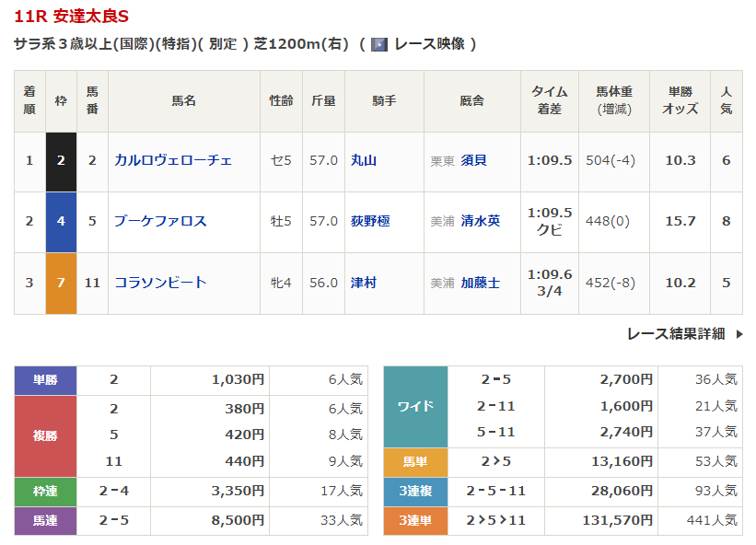Open レース結果詳細 link

point(676,334)
